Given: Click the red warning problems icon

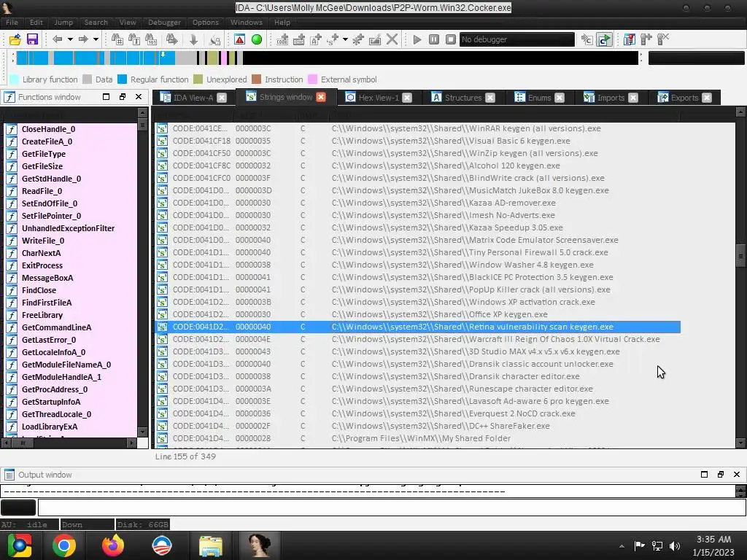Looking at the screenshot, I should tap(239, 39).
